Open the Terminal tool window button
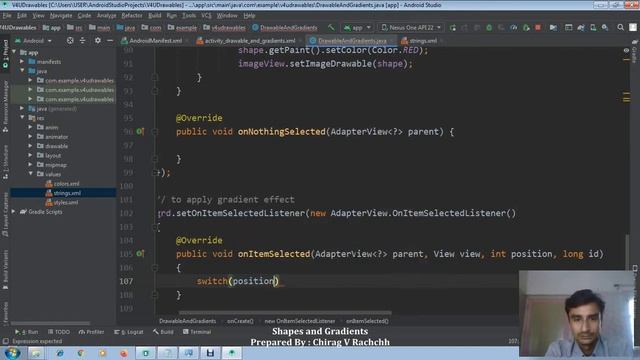This screenshot has height=360, width=640. click(197, 332)
